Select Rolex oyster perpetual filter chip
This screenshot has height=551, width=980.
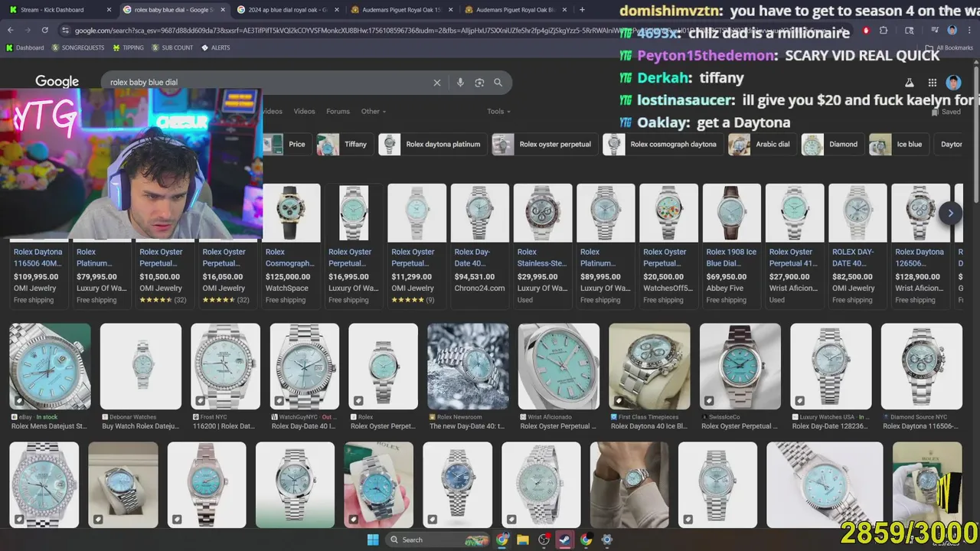(544, 144)
